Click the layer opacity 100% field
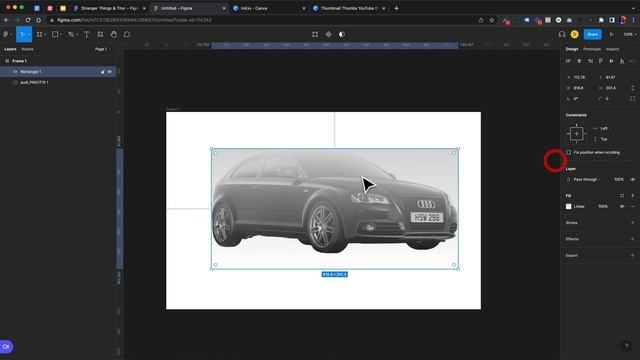 click(x=619, y=180)
